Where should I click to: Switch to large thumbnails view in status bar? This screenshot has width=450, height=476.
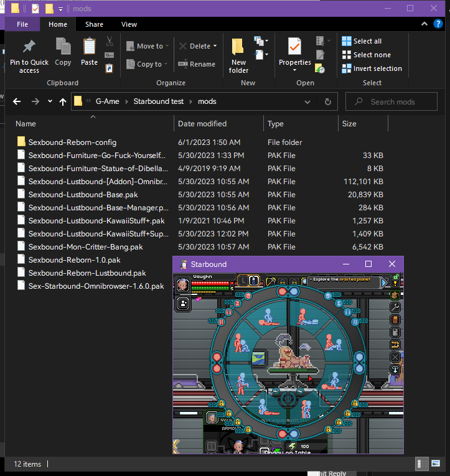click(436, 464)
